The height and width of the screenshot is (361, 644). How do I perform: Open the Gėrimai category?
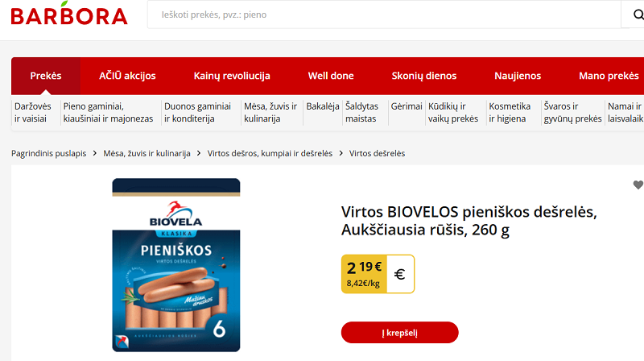click(407, 106)
